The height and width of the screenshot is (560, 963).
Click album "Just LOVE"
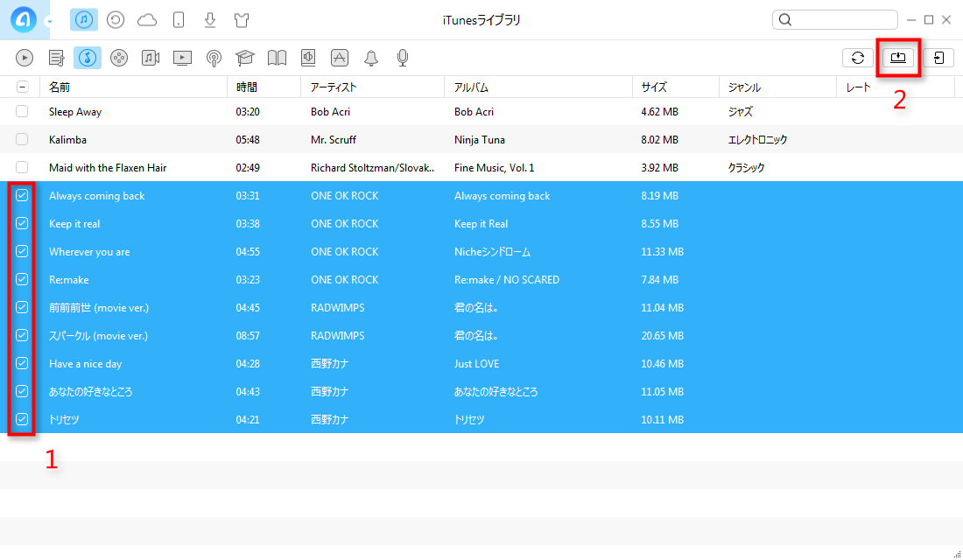476,364
